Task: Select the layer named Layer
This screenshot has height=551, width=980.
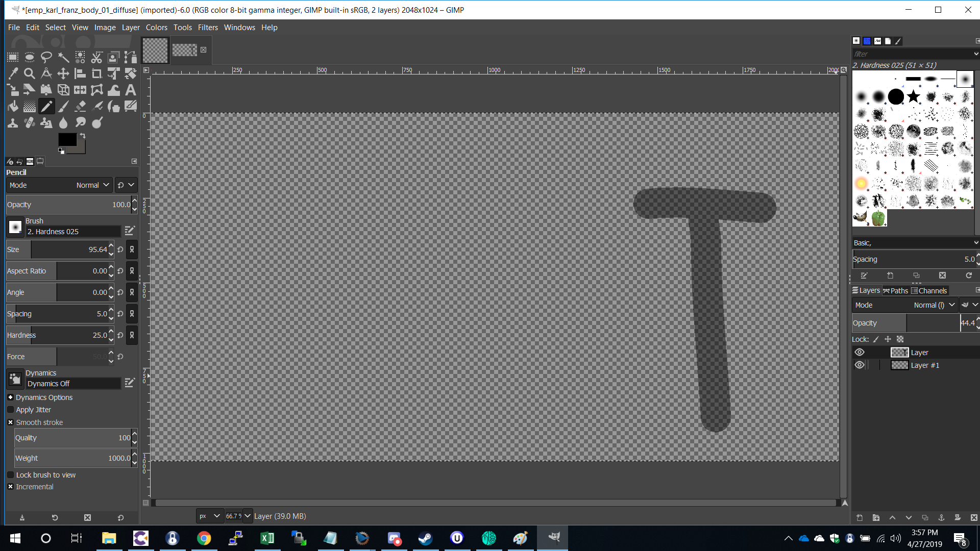Action: coord(919,353)
